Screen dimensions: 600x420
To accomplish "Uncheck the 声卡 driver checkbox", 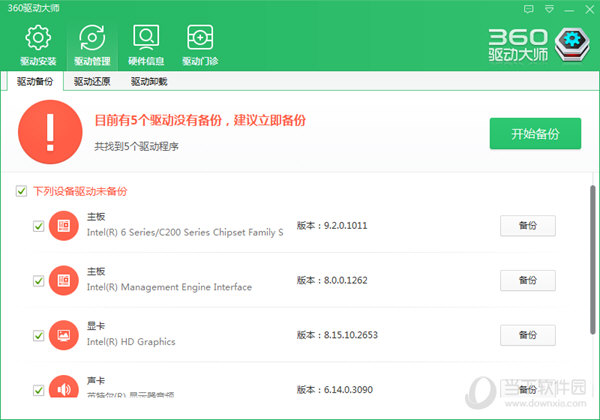I will point(38,390).
